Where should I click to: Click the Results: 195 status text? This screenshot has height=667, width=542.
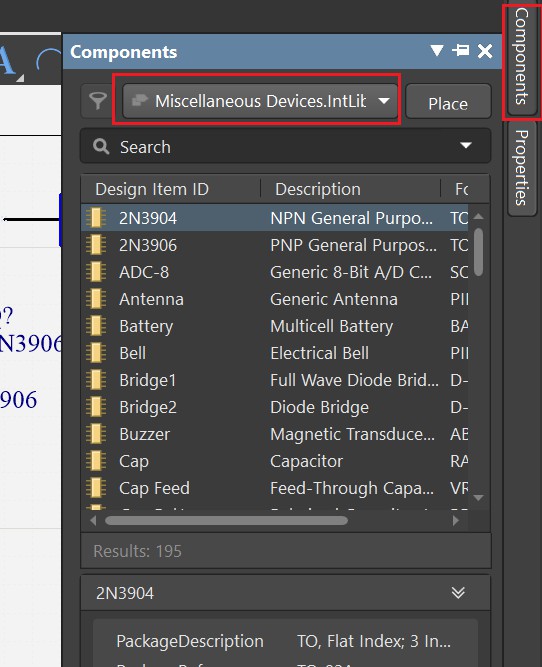click(x=137, y=551)
